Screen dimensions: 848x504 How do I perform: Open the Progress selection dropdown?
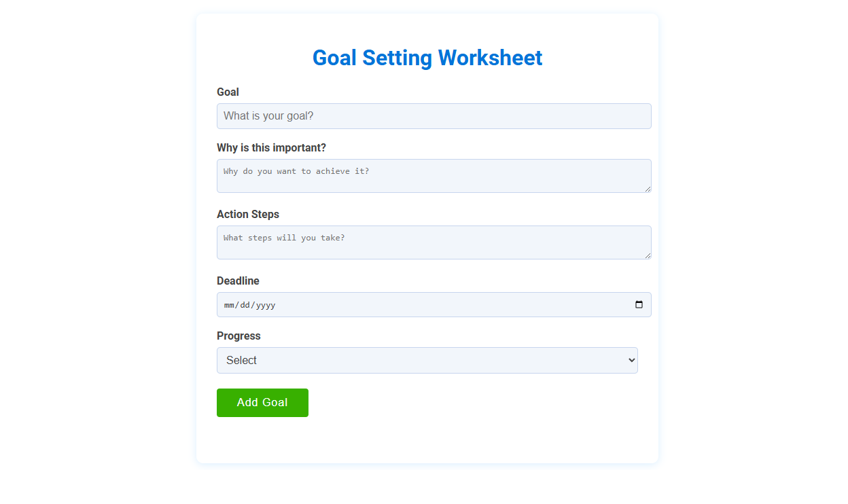point(427,360)
